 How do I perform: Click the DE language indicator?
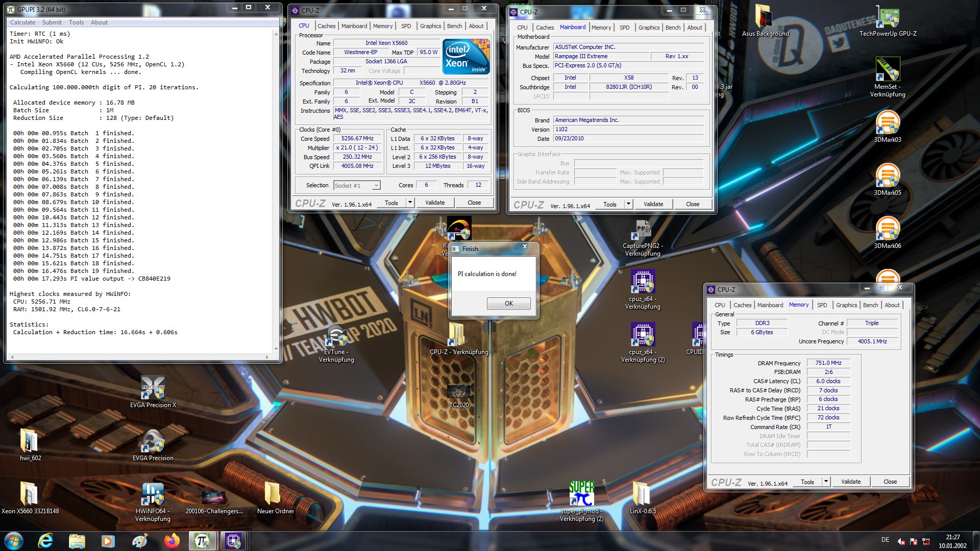pos(885,540)
